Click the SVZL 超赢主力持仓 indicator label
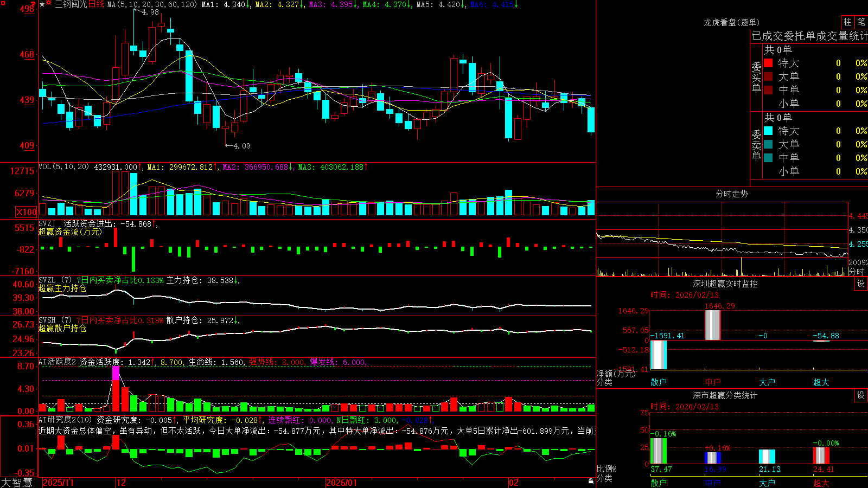The height and width of the screenshot is (488, 868). pos(62,288)
